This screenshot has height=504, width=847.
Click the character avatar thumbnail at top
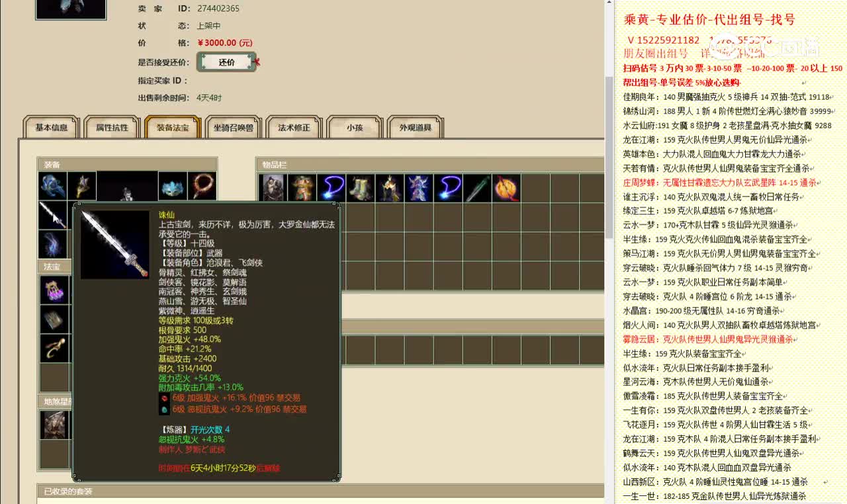point(71,9)
